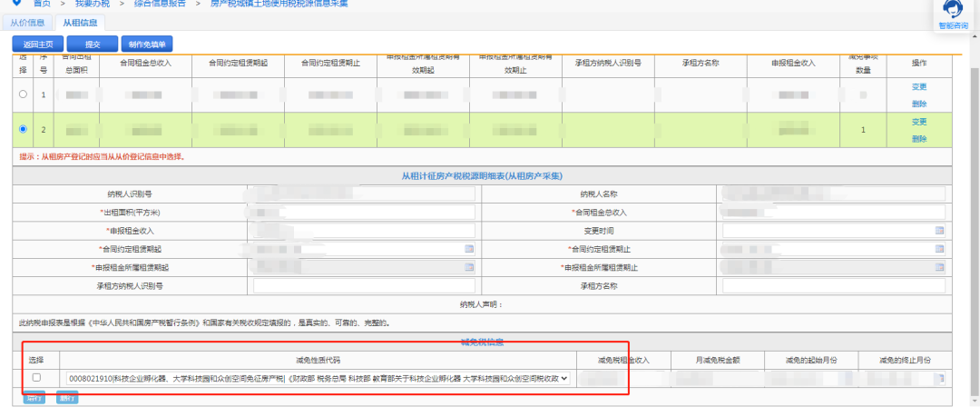The height and width of the screenshot is (407, 980).
Task: Click the 返回主页 button
Action: tap(37, 45)
